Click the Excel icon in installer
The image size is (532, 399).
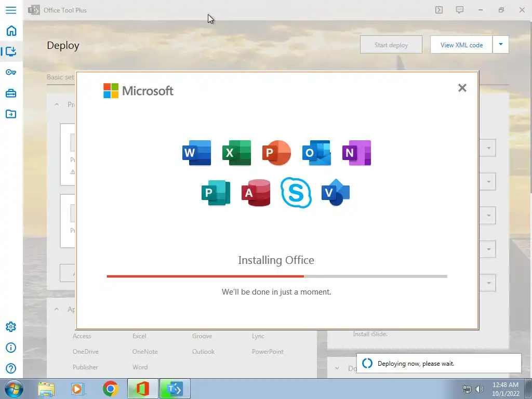[x=236, y=153]
